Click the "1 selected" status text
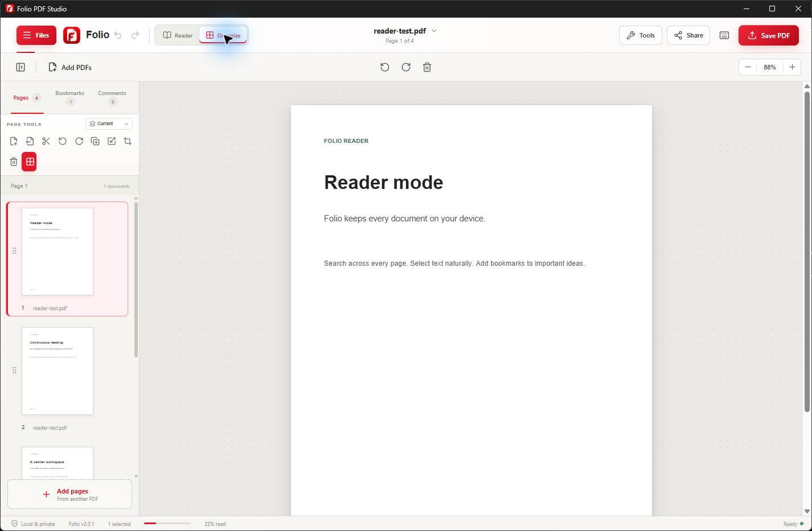This screenshot has height=531, width=812. point(119,524)
